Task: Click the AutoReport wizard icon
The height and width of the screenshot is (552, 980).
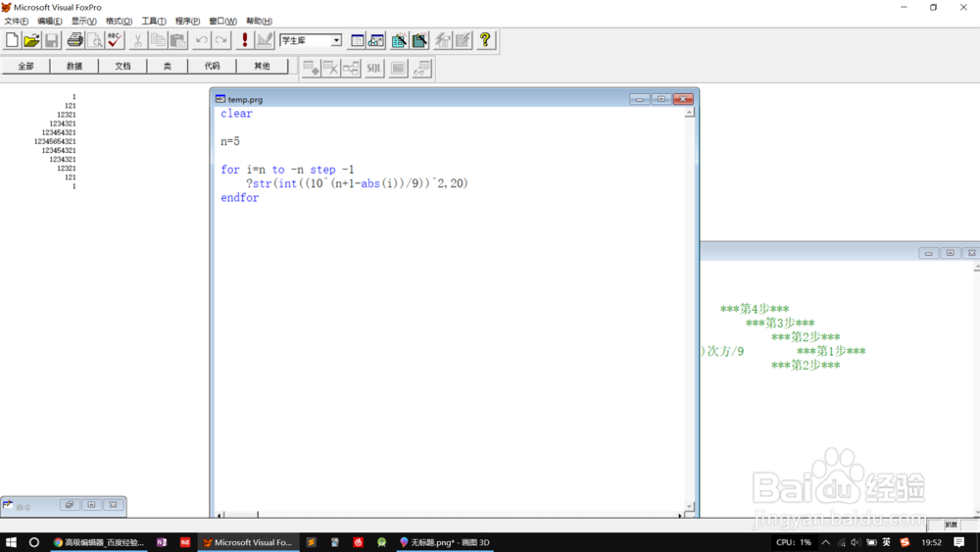Action: [463, 40]
